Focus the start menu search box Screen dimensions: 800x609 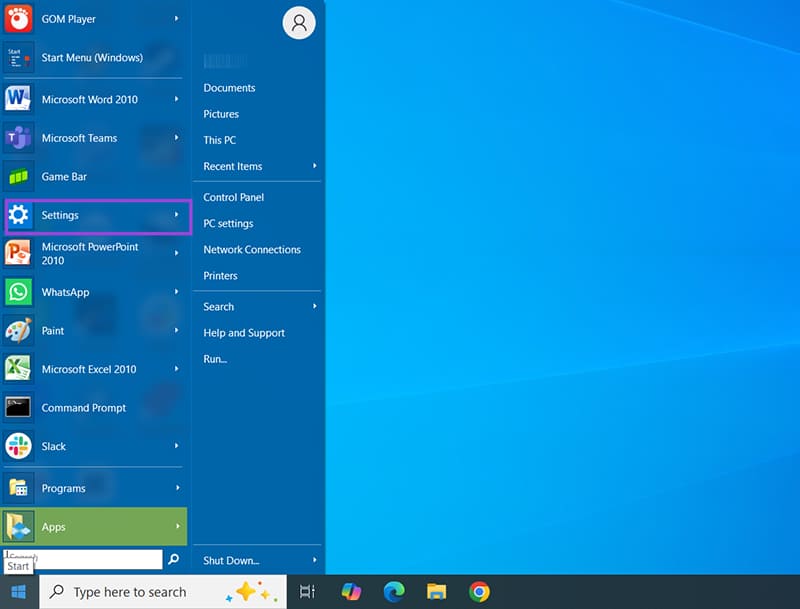point(83,559)
